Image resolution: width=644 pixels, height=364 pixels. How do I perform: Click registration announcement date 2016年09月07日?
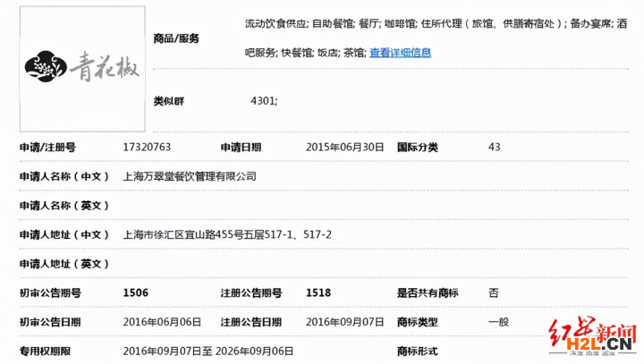tap(345, 322)
